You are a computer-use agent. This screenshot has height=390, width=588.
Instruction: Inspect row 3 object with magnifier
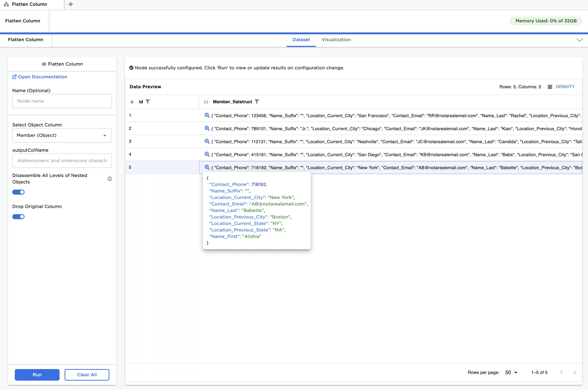[x=207, y=141]
